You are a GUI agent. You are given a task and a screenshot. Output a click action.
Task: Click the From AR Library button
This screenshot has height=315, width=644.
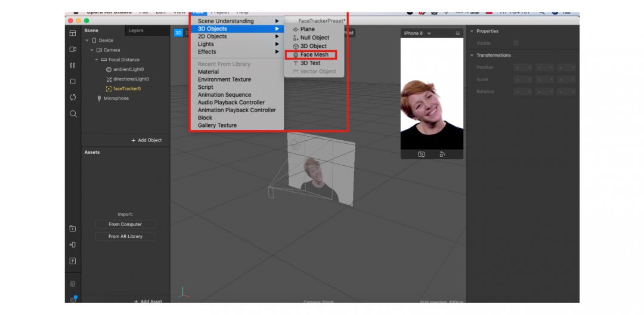coord(125,236)
